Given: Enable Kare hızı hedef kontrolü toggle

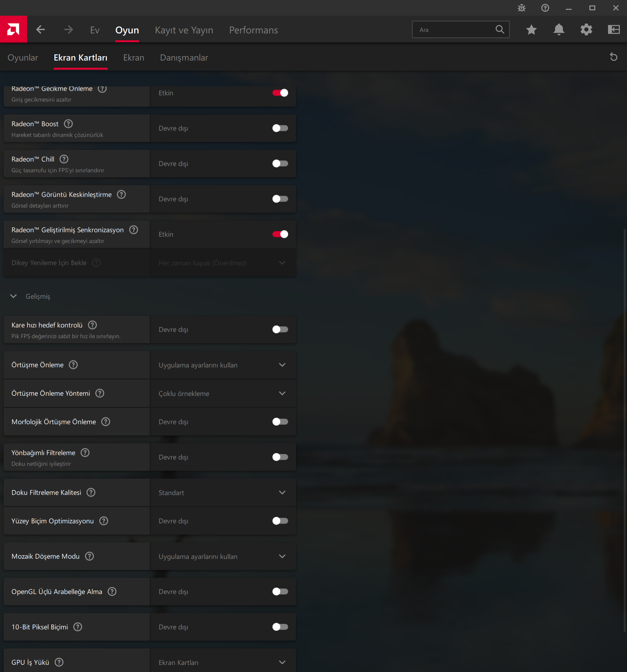Looking at the screenshot, I should (280, 329).
